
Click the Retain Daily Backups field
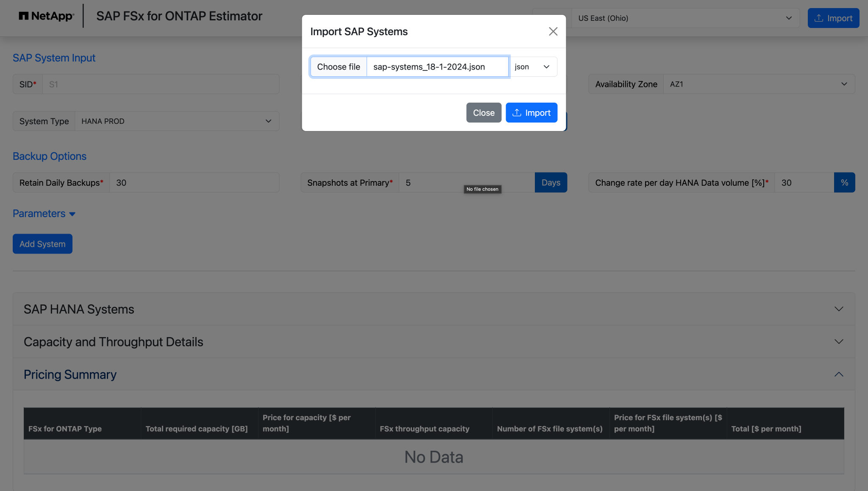click(x=194, y=182)
